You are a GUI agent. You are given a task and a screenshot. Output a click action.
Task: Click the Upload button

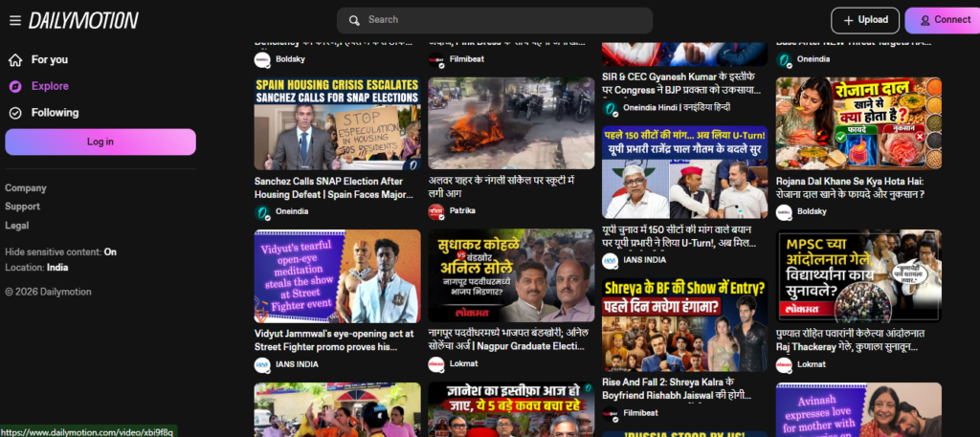click(865, 21)
